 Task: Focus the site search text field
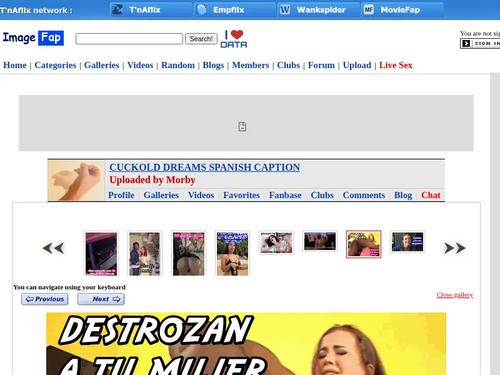pyautogui.click(x=129, y=39)
